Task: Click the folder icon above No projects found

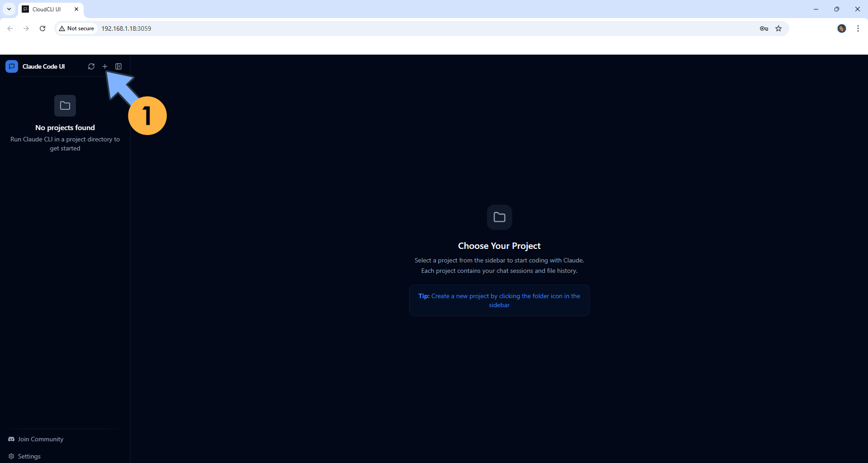Action: coord(65,105)
